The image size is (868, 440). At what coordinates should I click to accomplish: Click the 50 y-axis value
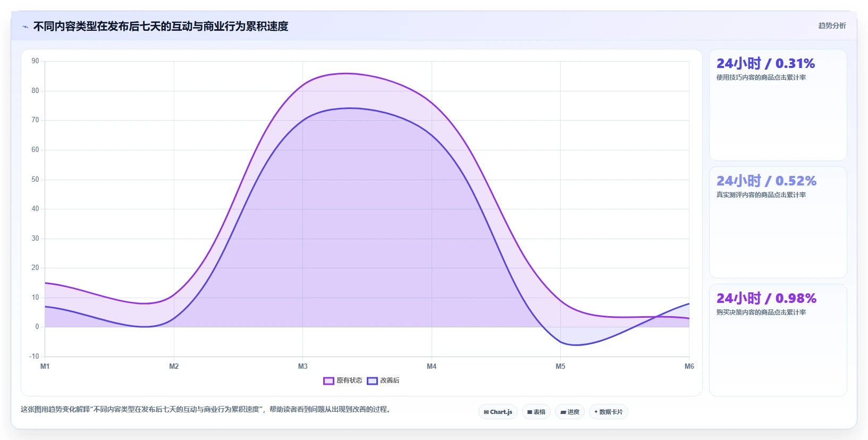(x=35, y=180)
